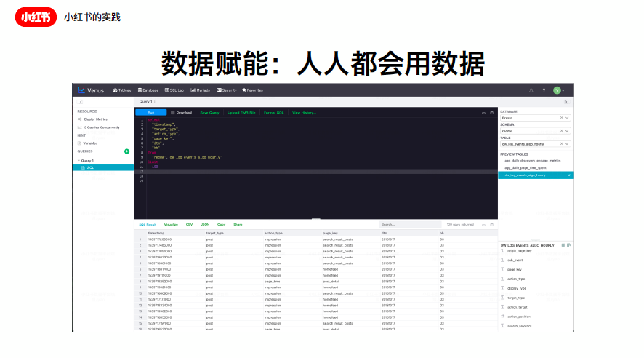Click the results Search field

[x=410, y=224]
